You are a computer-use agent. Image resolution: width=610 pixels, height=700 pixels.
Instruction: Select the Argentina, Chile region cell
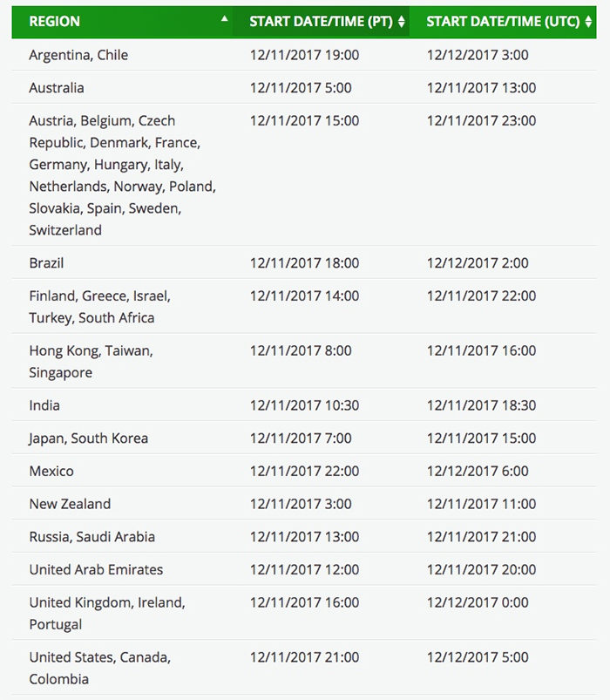coord(78,55)
